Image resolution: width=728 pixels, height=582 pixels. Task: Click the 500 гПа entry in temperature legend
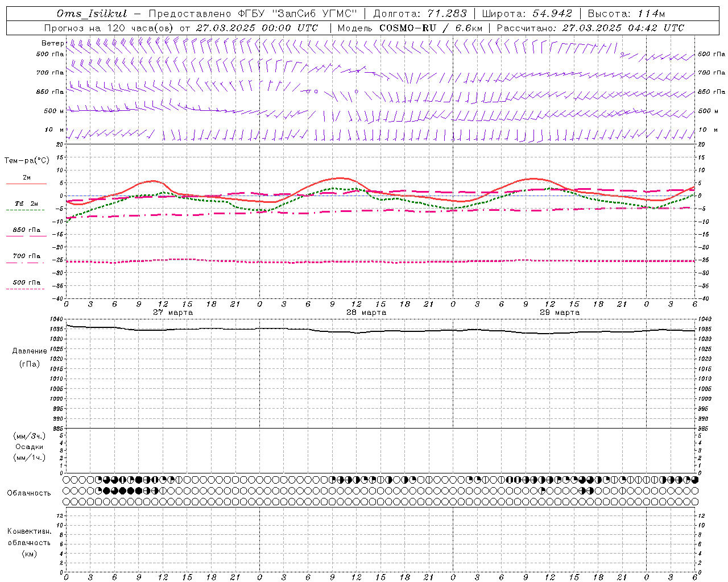tap(26, 282)
